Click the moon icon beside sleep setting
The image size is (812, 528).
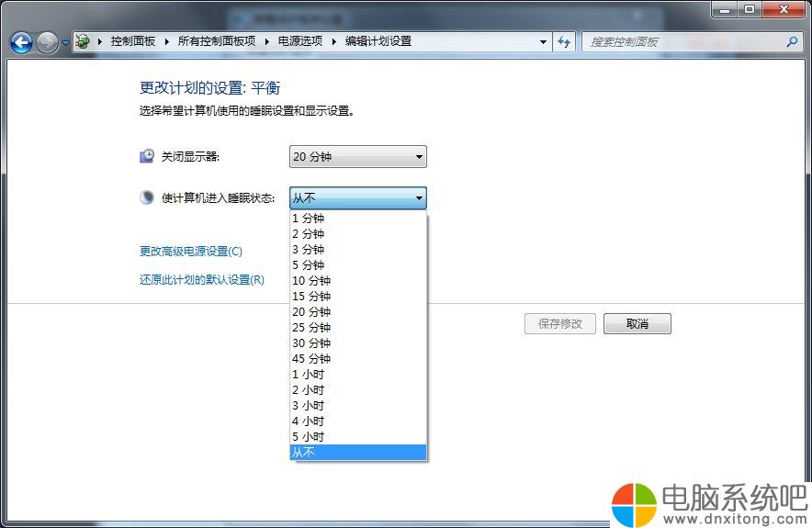click(147, 198)
